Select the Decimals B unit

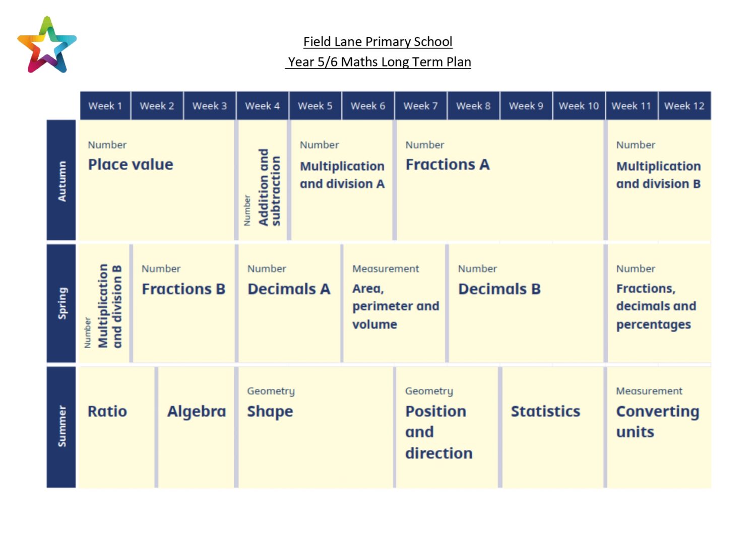click(x=526, y=303)
